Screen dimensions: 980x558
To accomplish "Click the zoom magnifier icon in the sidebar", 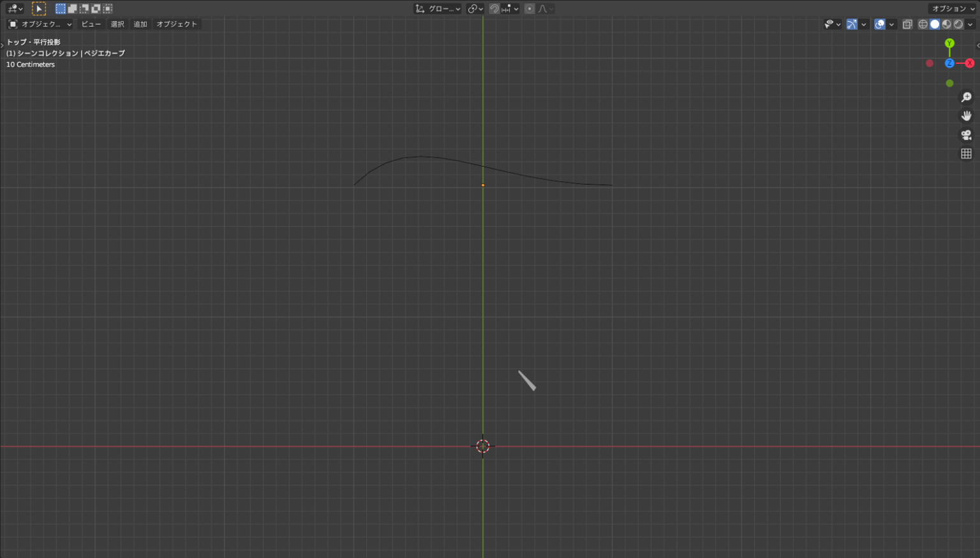I will click(x=966, y=97).
